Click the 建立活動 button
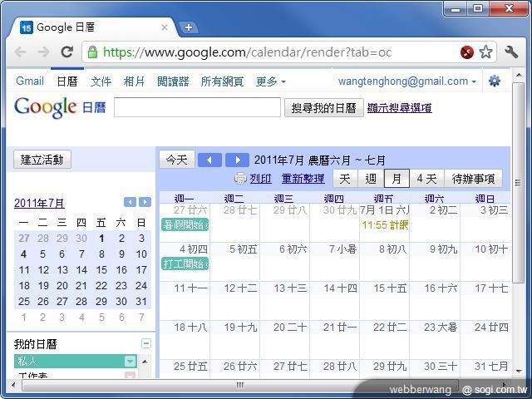Viewport: 532px width, 399px height. click(x=42, y=160)
